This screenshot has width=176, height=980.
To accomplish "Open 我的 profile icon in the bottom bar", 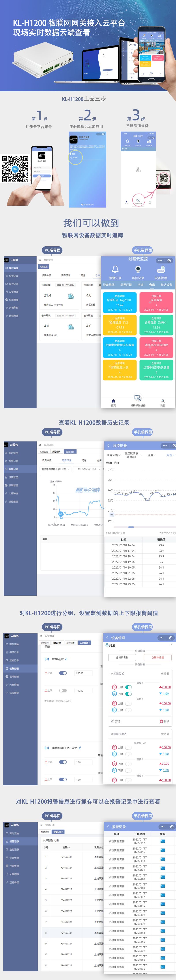I will 162,401.
